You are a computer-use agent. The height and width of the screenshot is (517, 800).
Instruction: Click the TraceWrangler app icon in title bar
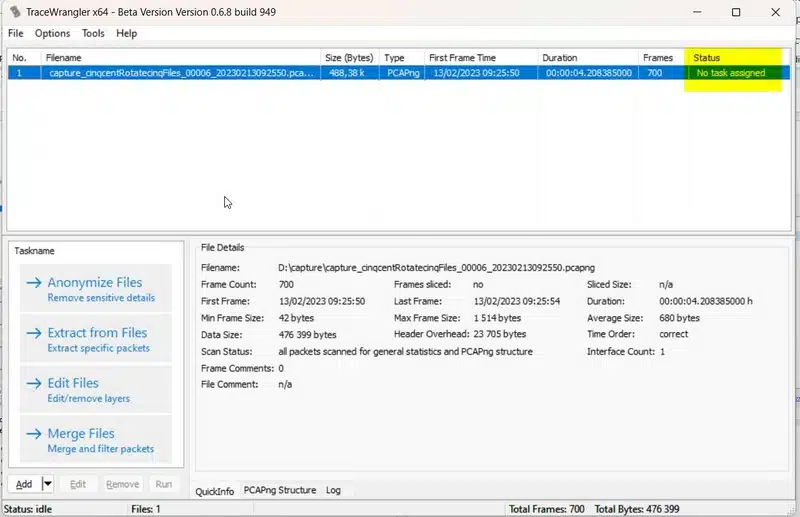click(x=15, y=11)
